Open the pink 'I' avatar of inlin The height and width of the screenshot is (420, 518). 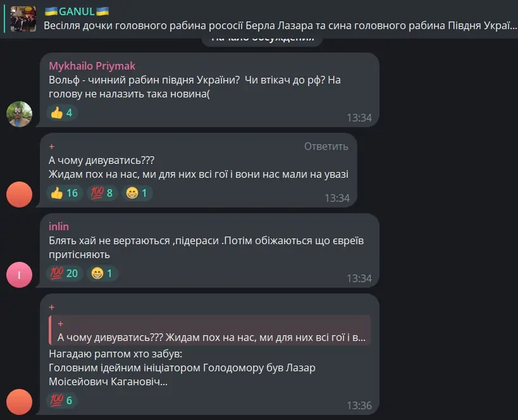[x=19, y=275]
